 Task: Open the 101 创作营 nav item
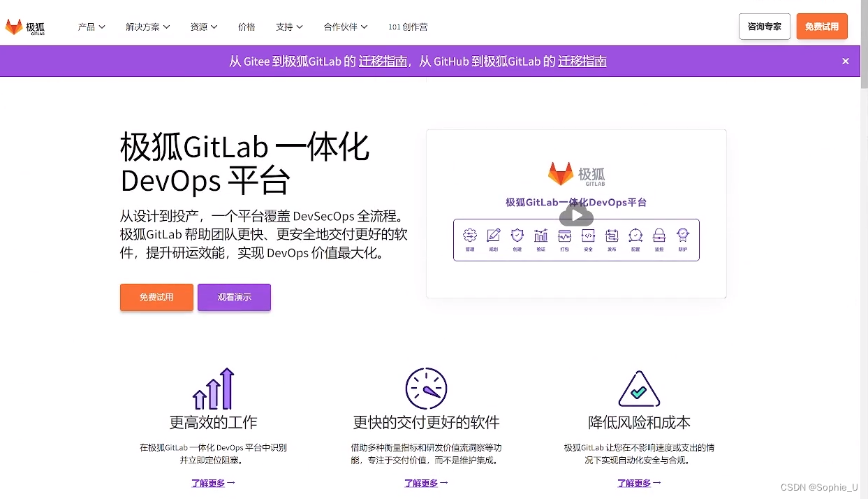pos(408,27)
